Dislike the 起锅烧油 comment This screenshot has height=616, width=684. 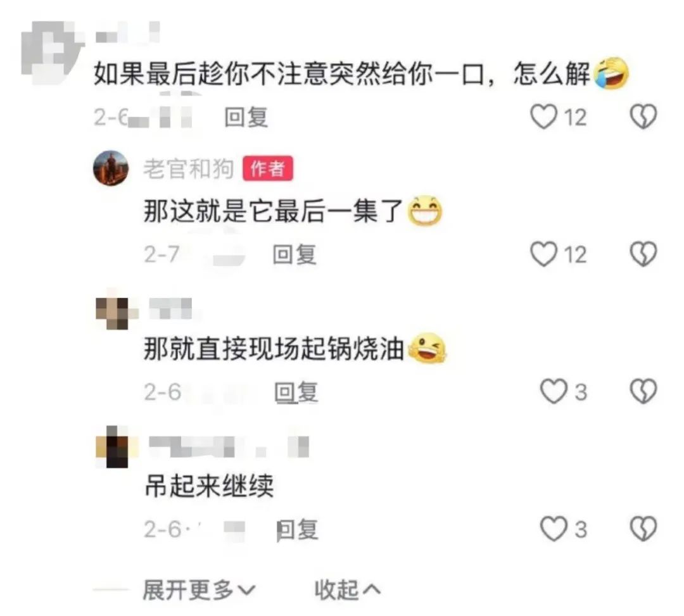click(x=643, y=391)
